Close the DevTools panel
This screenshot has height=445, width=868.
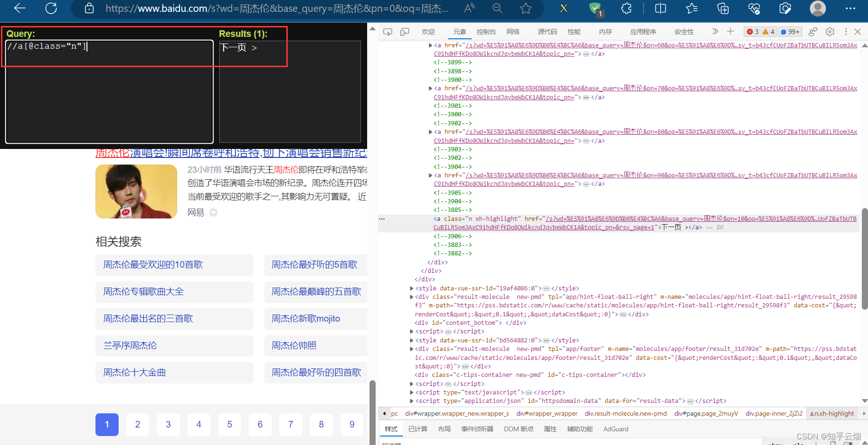(x=858, y=32)
